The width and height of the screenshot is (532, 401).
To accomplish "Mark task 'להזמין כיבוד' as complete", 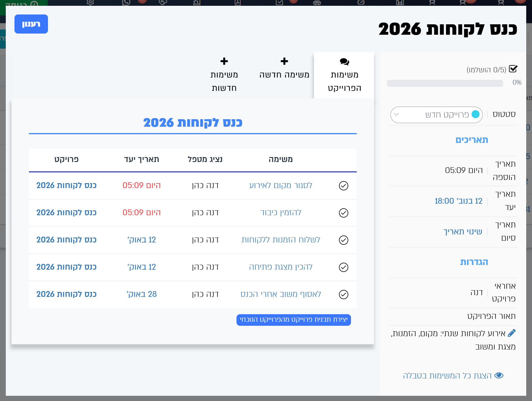I will 343,213.
